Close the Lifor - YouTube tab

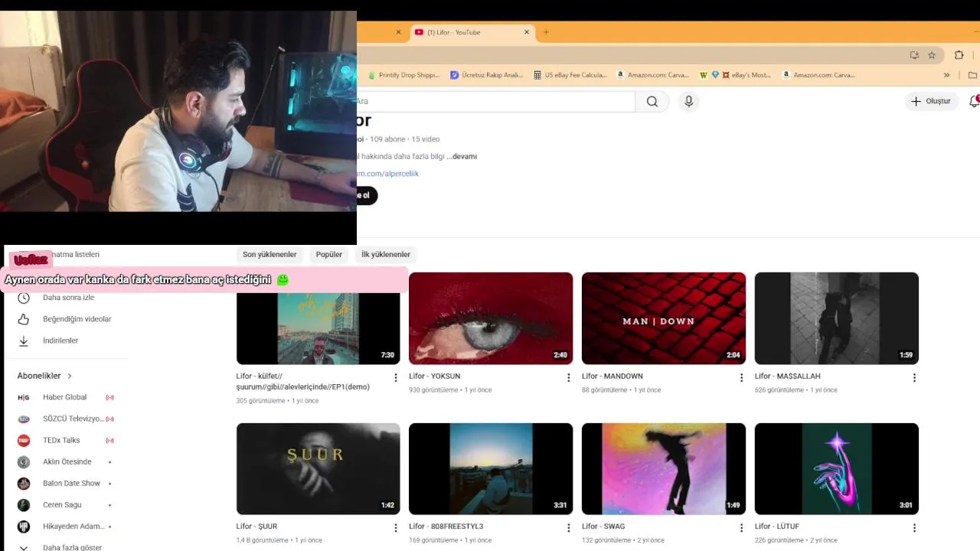coord(527,32)
